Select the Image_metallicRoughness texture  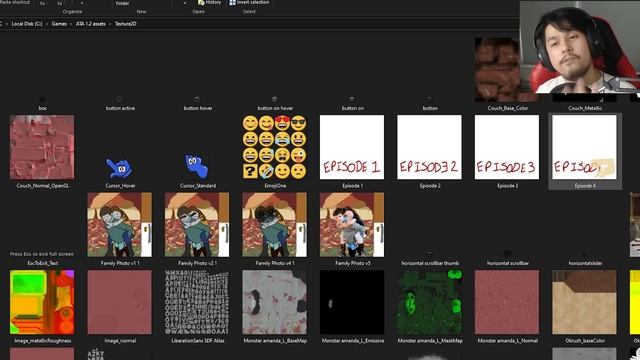click(x=42, y=302)
